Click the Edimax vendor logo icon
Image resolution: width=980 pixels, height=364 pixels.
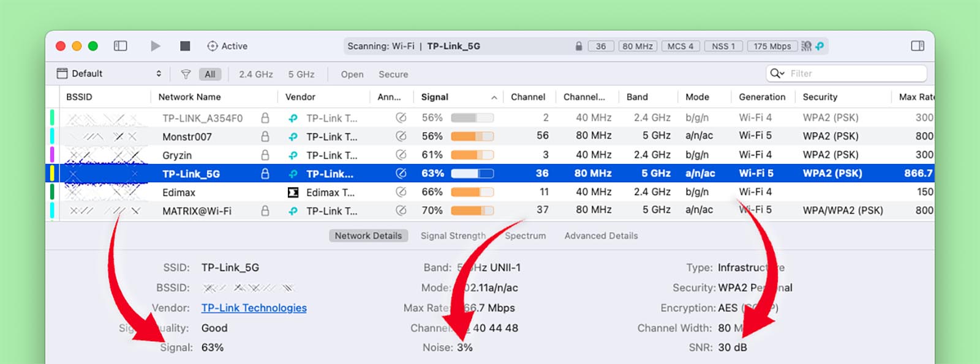(x=293, y=192)
